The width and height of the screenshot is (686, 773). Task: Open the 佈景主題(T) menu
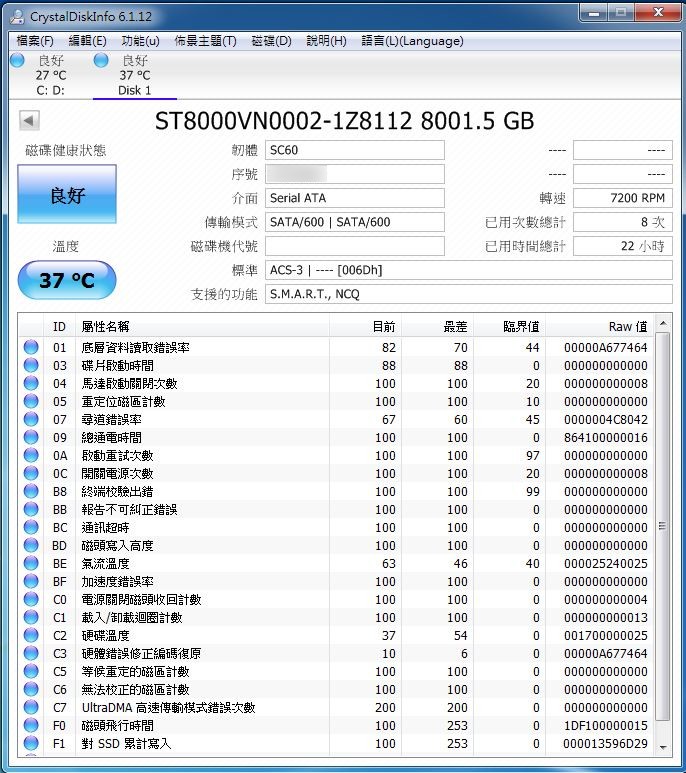pos(206,41)
